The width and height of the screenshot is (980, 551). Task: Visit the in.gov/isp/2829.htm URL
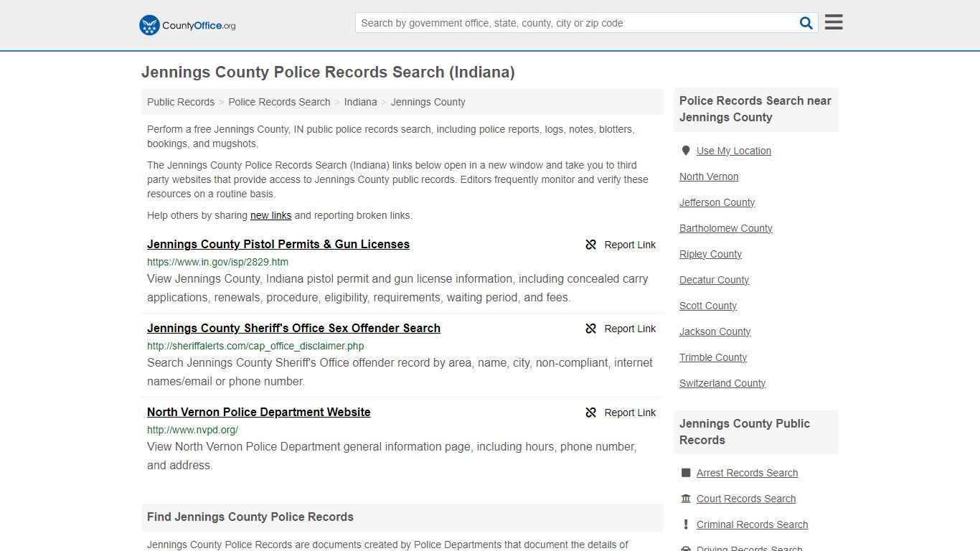click(x=218, y=262)
